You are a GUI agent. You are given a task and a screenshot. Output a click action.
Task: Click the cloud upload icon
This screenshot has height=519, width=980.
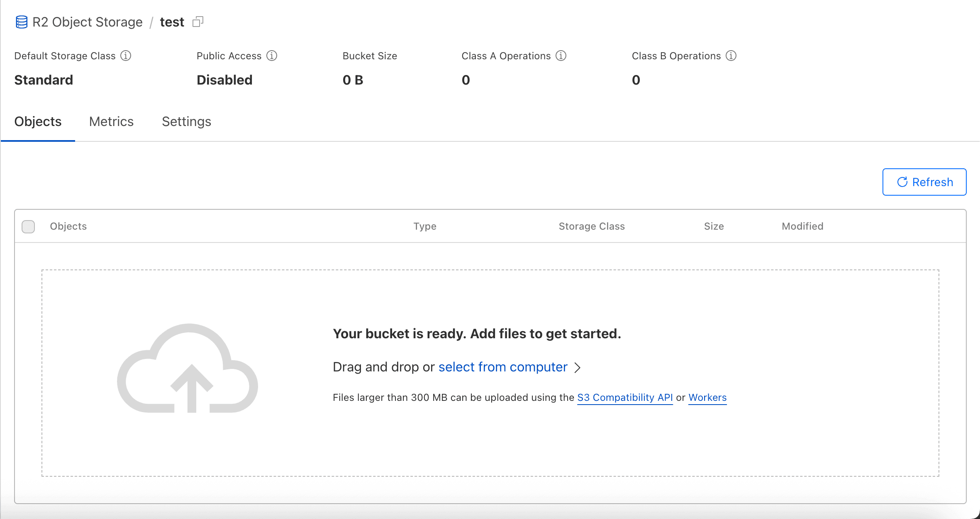(x=188, y=368)
